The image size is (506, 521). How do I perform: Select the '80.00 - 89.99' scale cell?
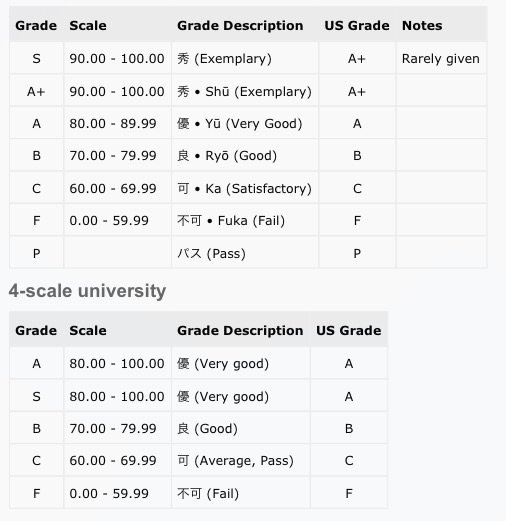click(x=117, y=124)
